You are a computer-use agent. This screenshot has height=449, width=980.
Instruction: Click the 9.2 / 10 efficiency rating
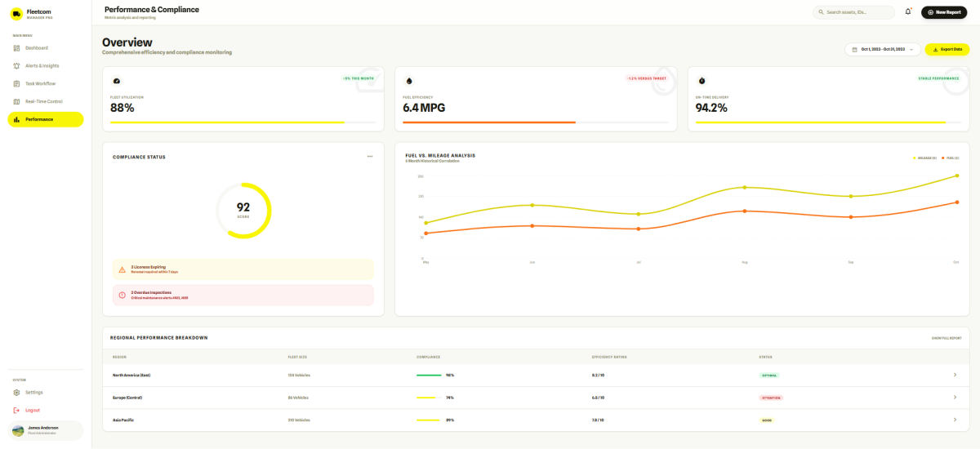[x=598, y=376]
